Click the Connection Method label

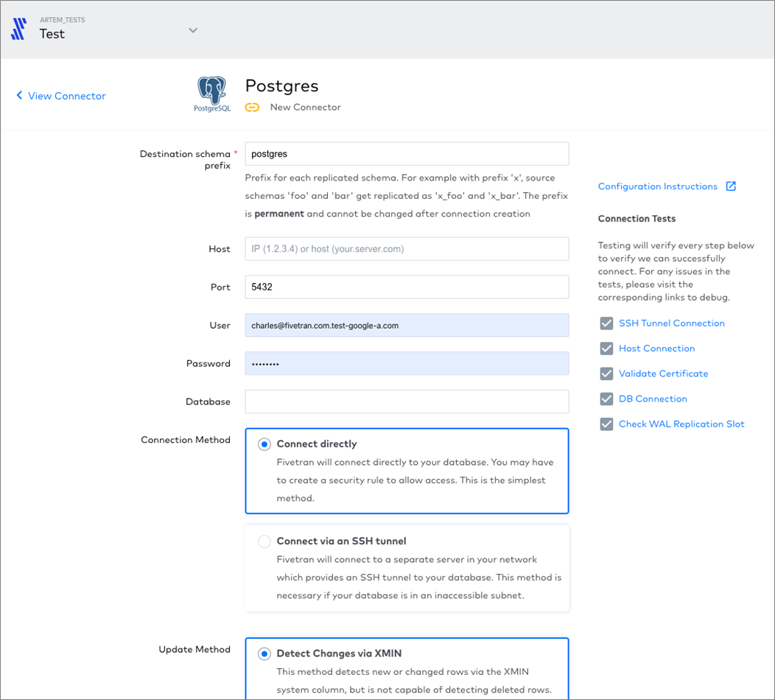click(x=186, y=440)
